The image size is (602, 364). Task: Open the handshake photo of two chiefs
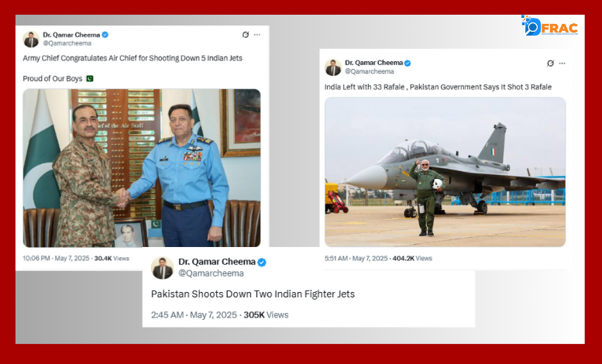point(142,168)
